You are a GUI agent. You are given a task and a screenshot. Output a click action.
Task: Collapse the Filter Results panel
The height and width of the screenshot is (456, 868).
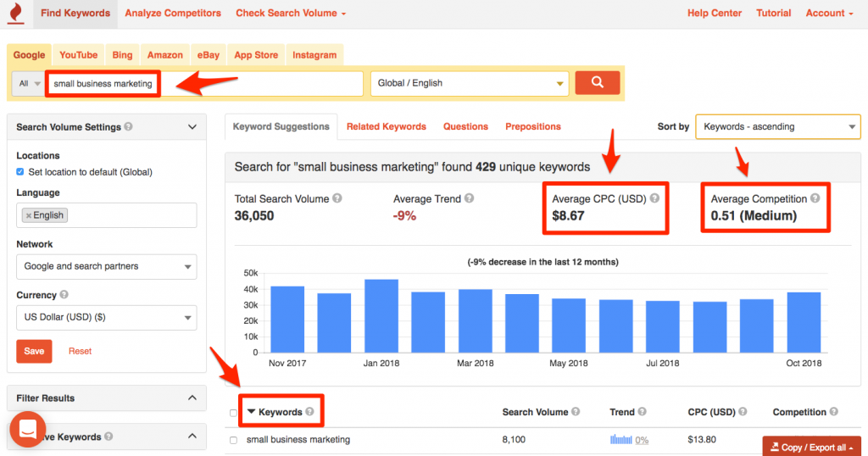pyautogui.click(x=192, y=398)
